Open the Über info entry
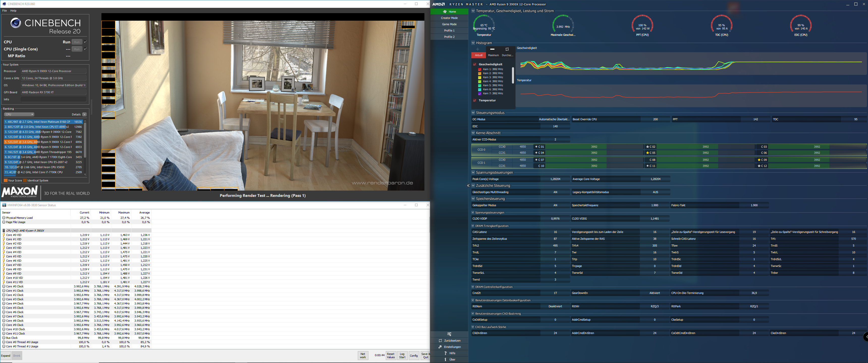868x363 pixels. [x=445, y=359]
